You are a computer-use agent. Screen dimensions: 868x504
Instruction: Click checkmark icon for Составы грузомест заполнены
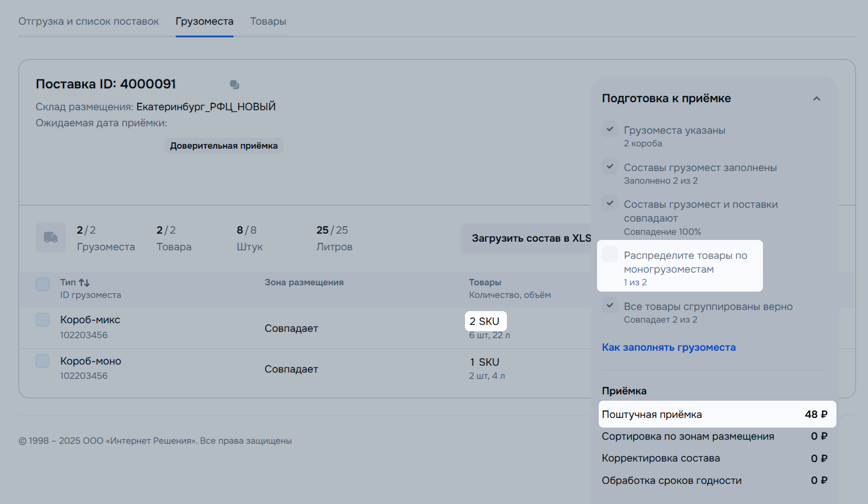(610, 166)
